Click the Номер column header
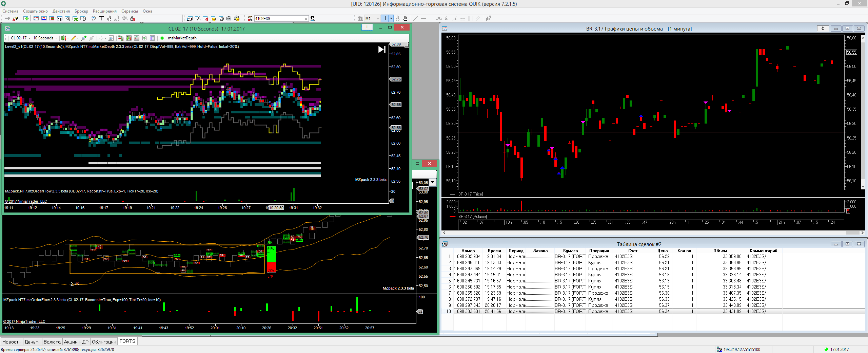Screen dimensions: 868x353 point(468,251)
